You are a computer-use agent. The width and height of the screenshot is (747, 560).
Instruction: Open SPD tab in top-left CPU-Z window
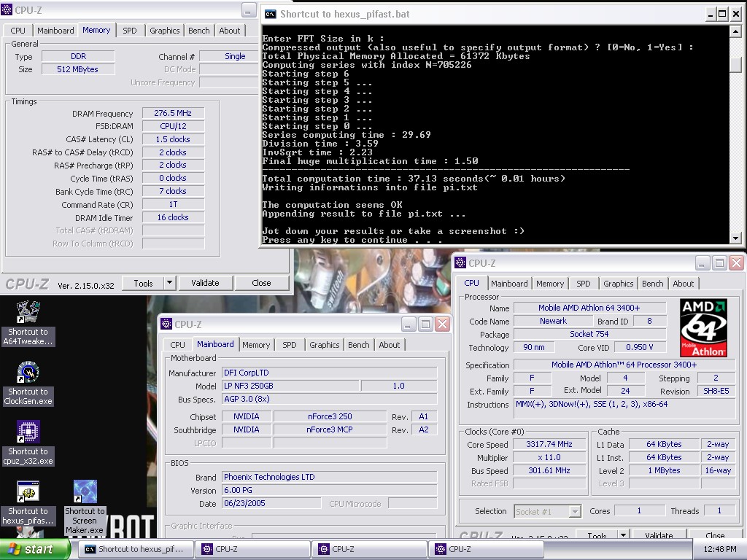pos(130,31)
